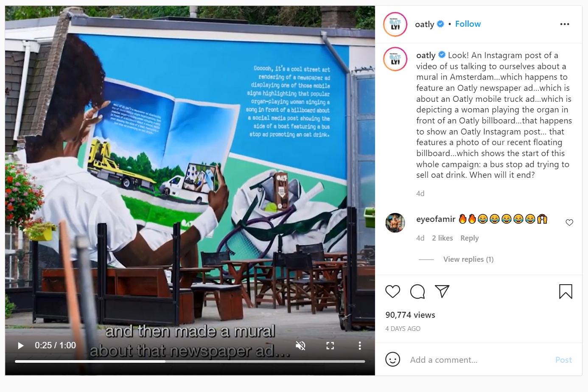Enter fullscreen mode on the video

330,345
